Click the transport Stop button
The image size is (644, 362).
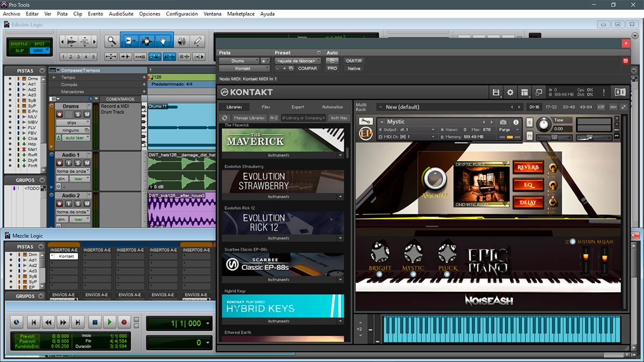(x=94, y=322)
